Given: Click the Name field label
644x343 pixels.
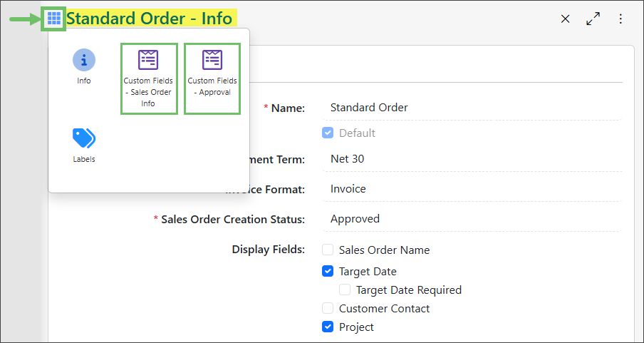Looking at the screenshot, I should (x=288, y=108).
